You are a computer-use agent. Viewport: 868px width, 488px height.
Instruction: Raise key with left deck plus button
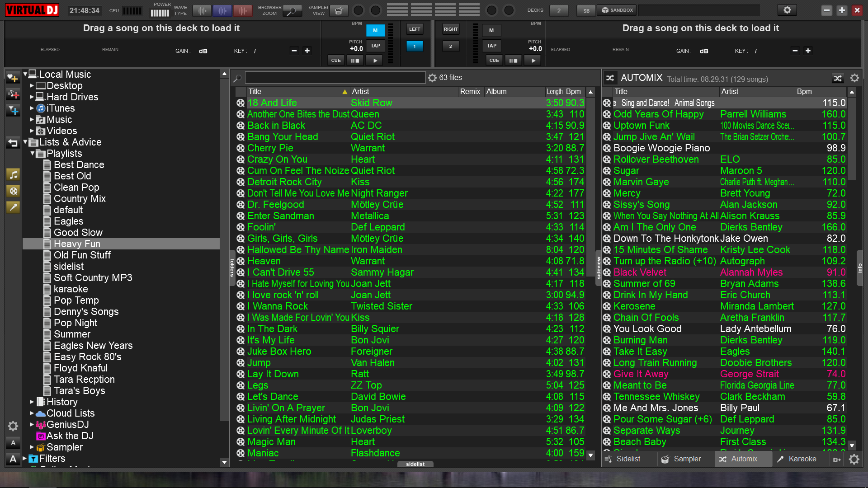[x=307, y=51]
